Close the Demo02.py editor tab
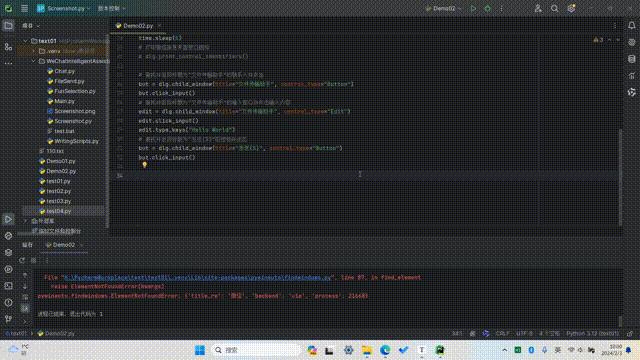Image resolution: width=640 pixels, height=360 pixels. click(160, 26)
